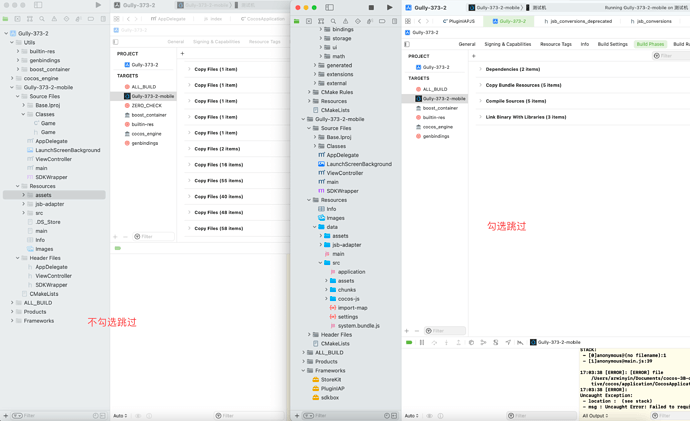Open Debug Memory Graph in debug bar
The width and height of the screenshot is (690, 421).
pos(483,342)
